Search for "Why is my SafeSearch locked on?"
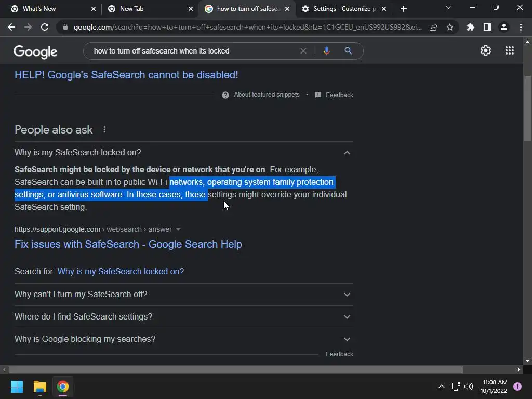The image size is (532, 399). click(x=121, y=271)
